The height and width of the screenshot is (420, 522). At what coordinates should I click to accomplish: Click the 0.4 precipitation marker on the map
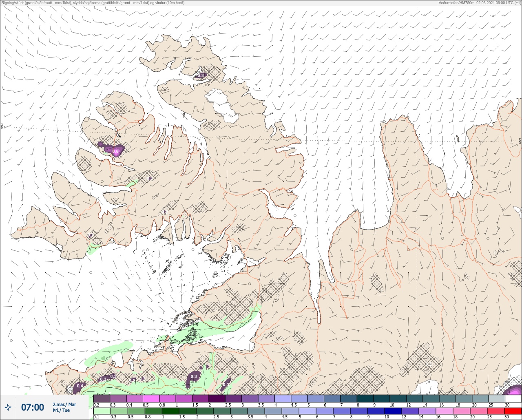(x=80, y=386)
